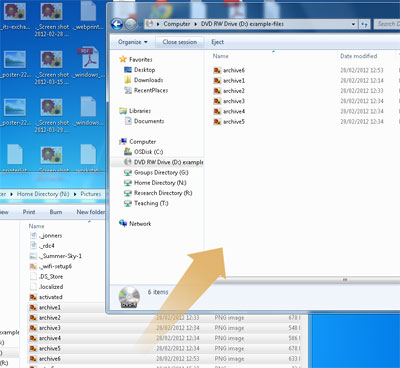Click Burn in the Pictures window toolbar
This screenshot has width=400, height=368.
click(x=56, y=212)
